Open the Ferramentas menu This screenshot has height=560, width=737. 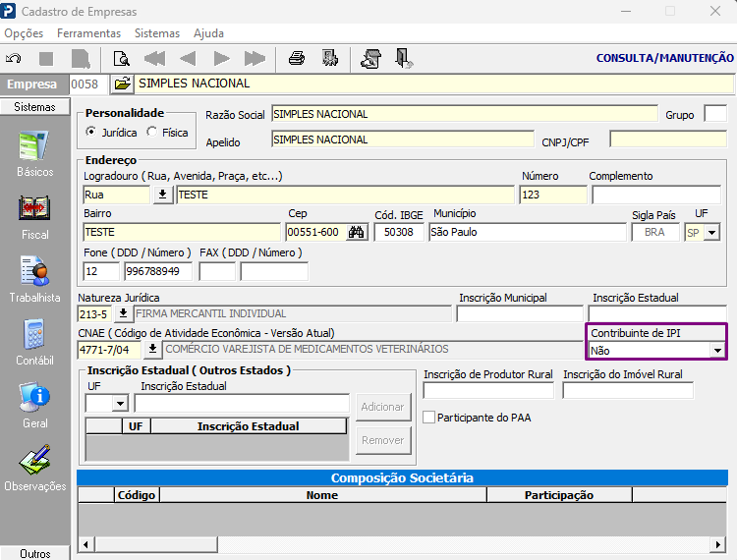88,33
